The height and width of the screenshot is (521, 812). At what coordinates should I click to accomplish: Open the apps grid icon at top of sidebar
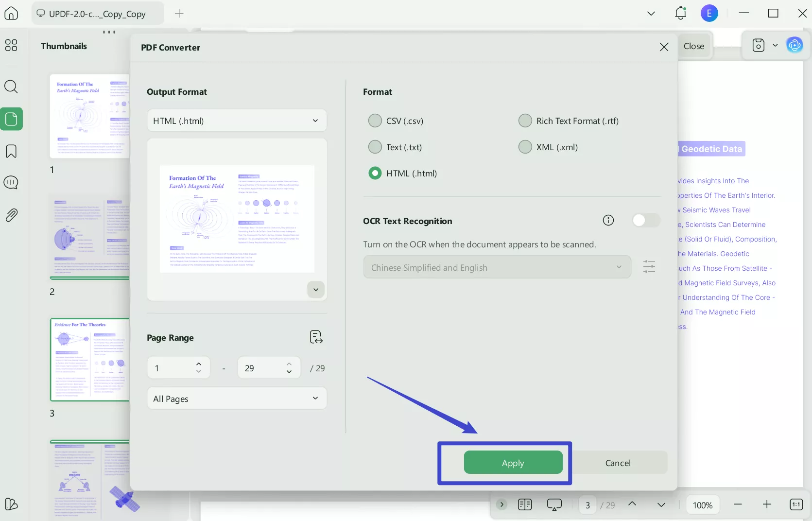point(11,46)
